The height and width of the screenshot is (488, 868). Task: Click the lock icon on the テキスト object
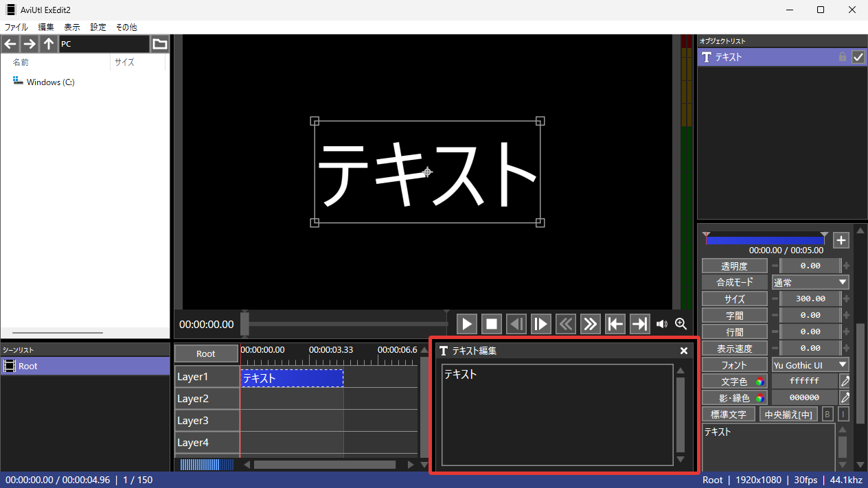point(843,57)
